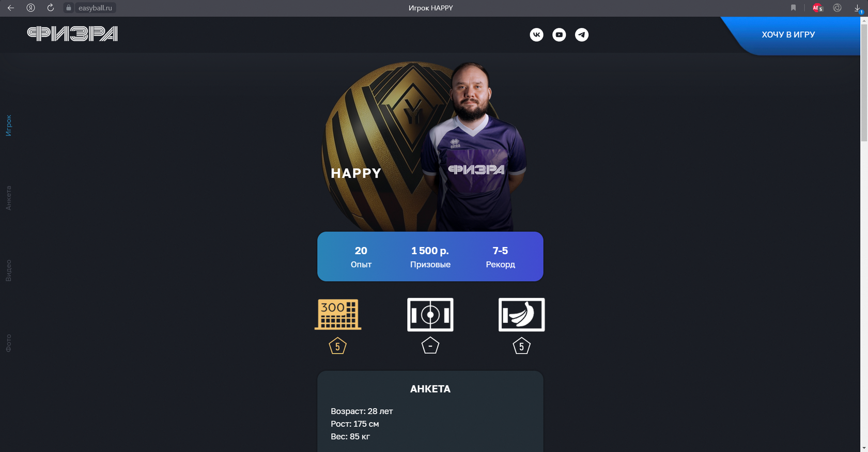This screenshot has height=452, width=868.
Task: Jump to the Видео sidebar section
Action: tap(9, 271)
